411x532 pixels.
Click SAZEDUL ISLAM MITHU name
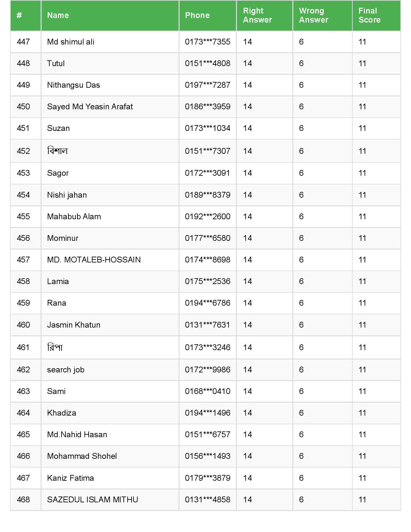pyautogui.click(x=93, y=500)
